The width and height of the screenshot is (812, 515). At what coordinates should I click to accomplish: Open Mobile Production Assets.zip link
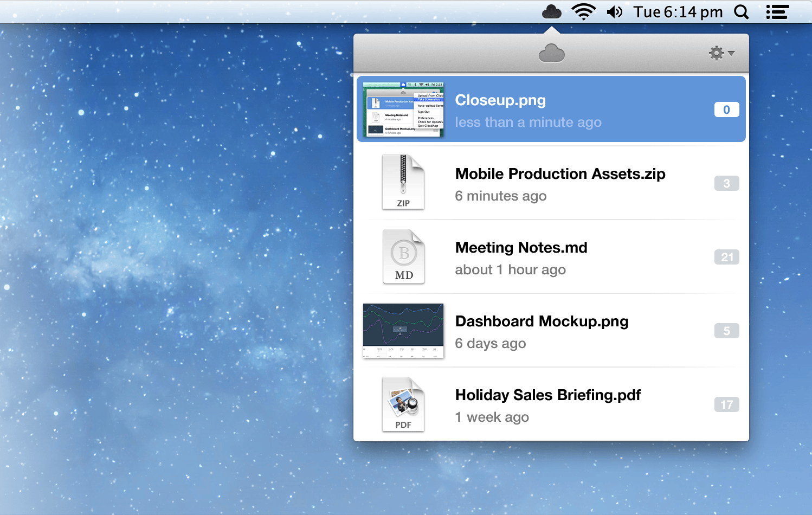pyautogui.click(x=560, y=174)
